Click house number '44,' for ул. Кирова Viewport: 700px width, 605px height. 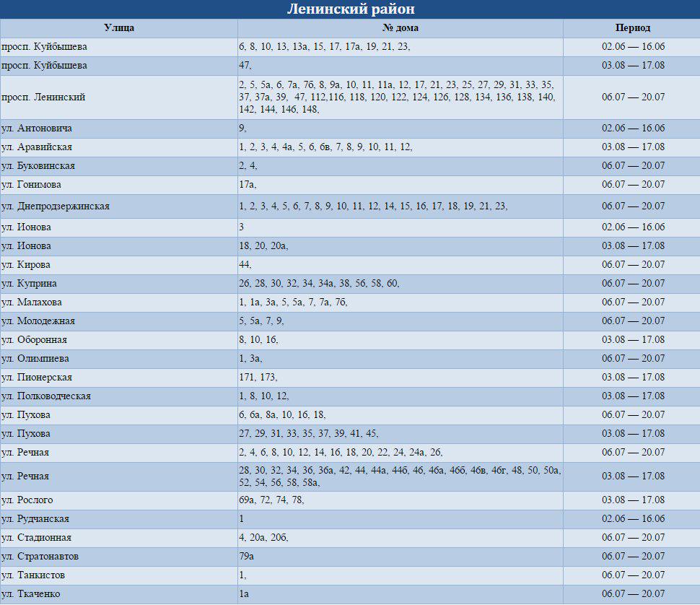pyautogui.click(x=245, y=264)
